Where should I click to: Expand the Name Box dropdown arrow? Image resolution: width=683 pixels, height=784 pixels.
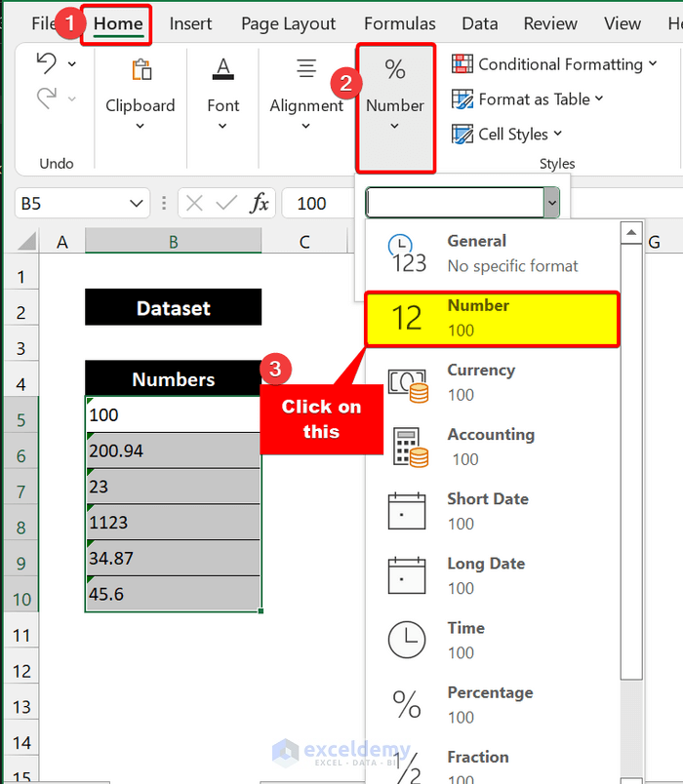coord(136,204)
